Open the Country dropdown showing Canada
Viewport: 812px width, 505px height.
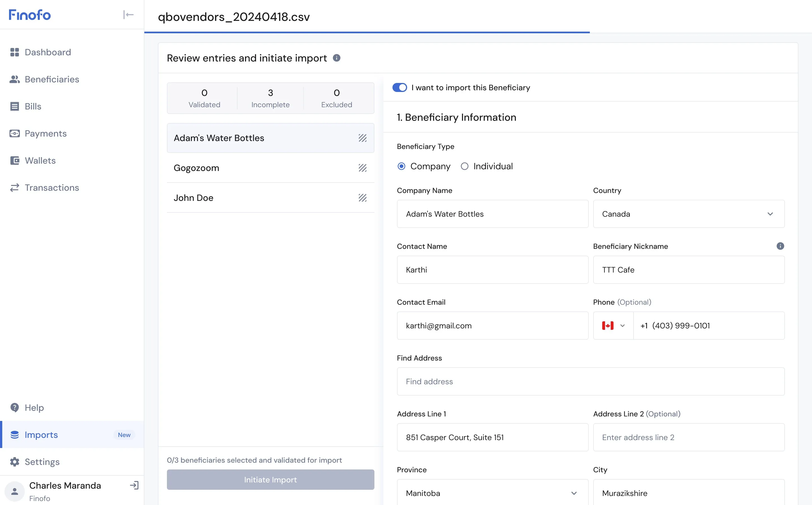point(689,214)
